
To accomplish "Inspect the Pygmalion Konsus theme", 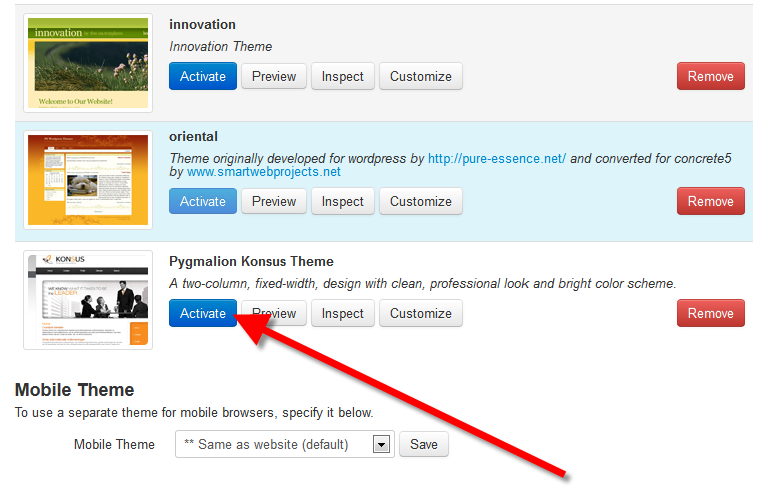I will [x=343, y=313].
